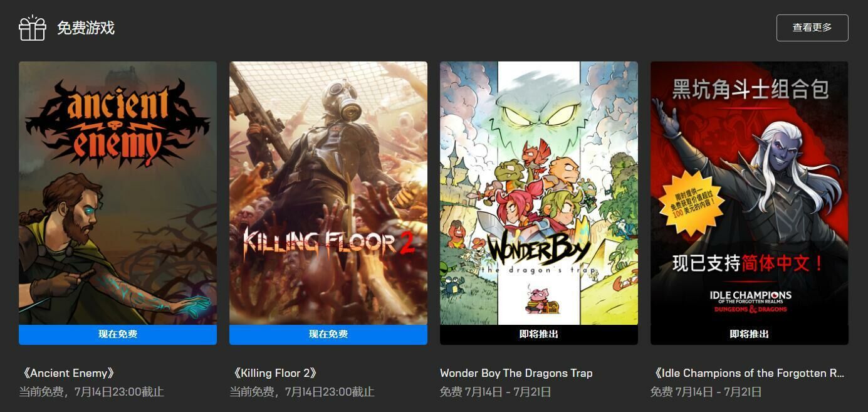Click the 免费游戏 section heading
Image resolution: width=868 pixels, height=412 pixels.
[86, 28]
